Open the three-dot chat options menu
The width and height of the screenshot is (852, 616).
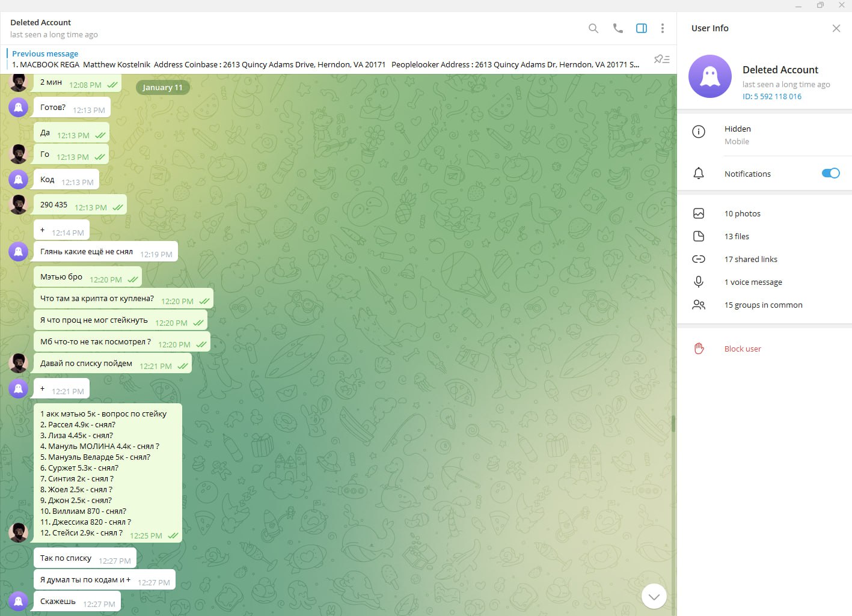click(663, 28)
